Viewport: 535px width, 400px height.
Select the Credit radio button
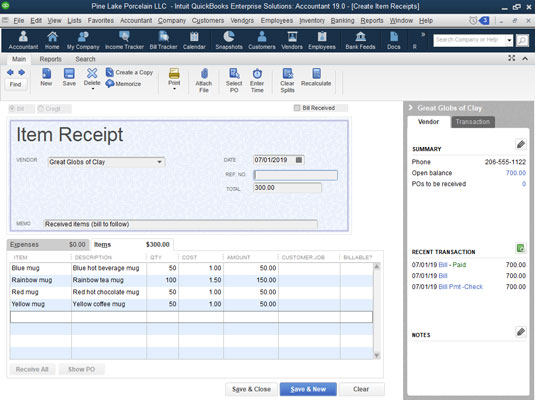(41, 109)
